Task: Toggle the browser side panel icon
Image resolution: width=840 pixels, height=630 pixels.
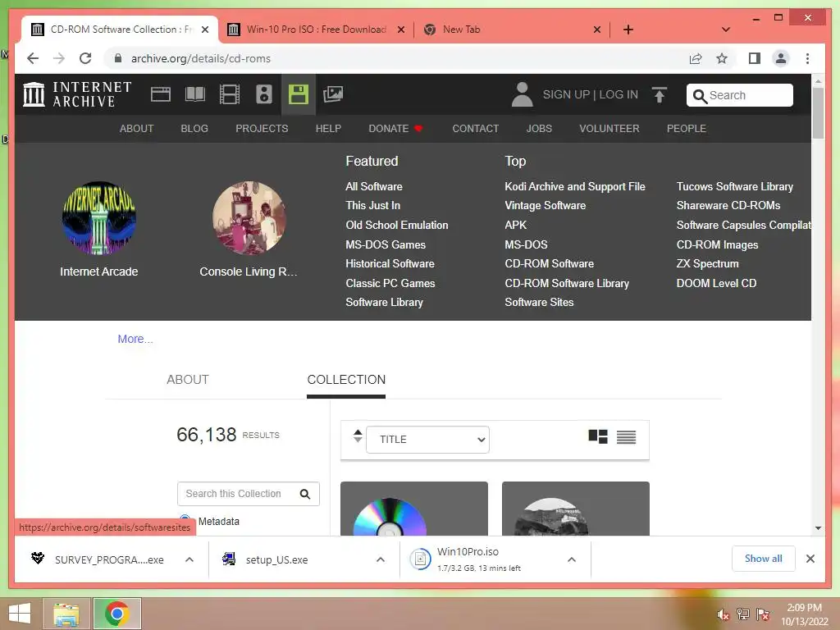Action: click(755, 58)
